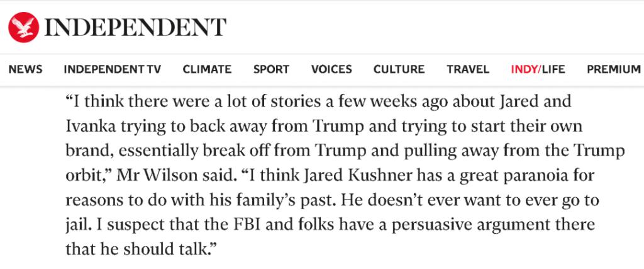Select the CLIMATE navigation item
The image size is (644, 269).
207,69
